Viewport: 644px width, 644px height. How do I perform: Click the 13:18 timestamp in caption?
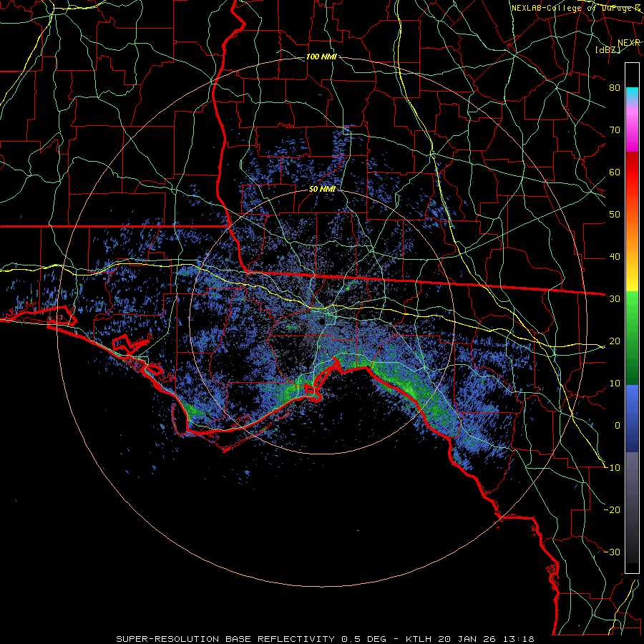point(519,639)
